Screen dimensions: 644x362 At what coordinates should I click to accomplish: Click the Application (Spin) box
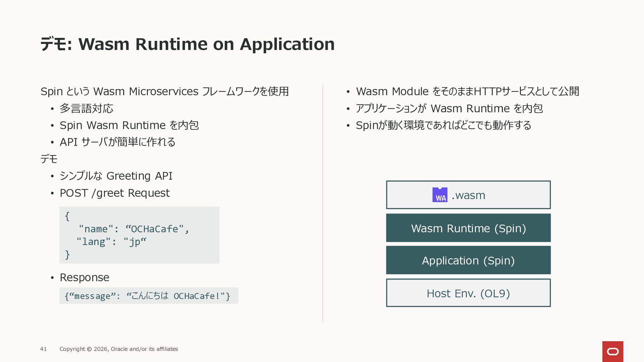click(468, 260)
